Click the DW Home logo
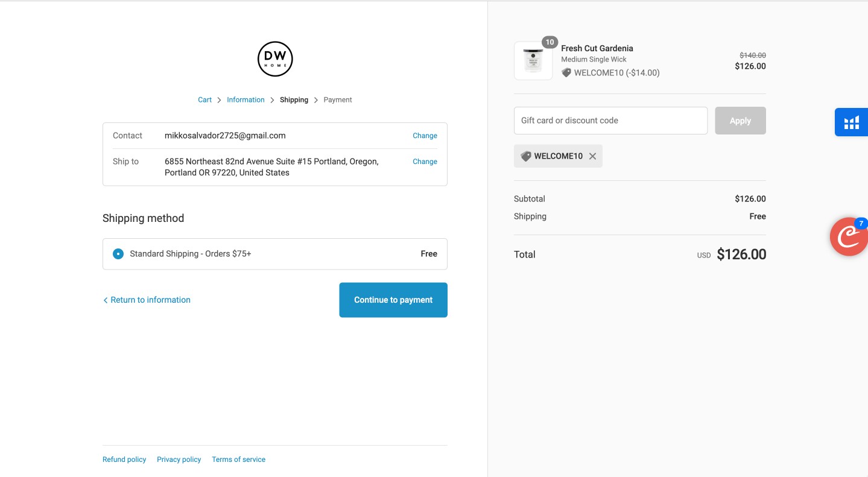868x477 pixels. tap(275, 59)
